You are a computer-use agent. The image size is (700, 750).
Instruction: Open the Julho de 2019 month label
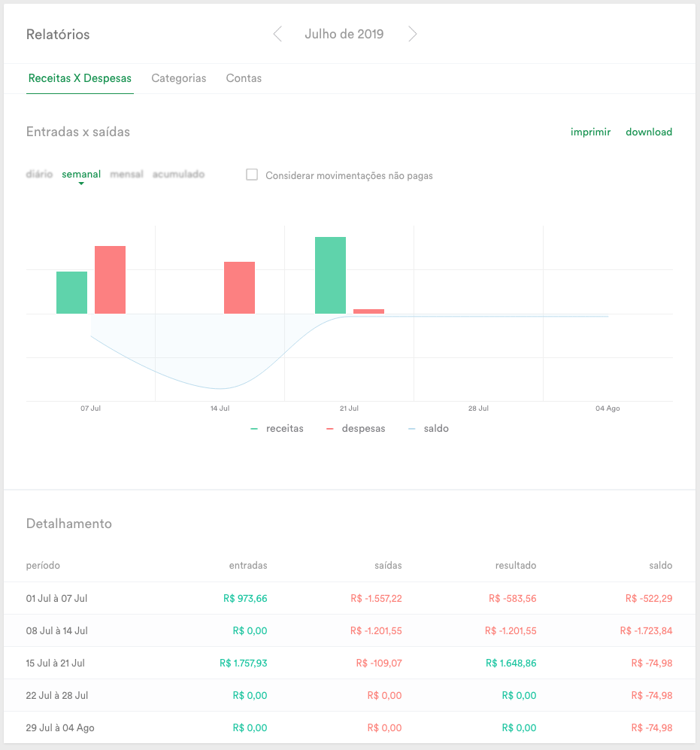click(344, 34)
